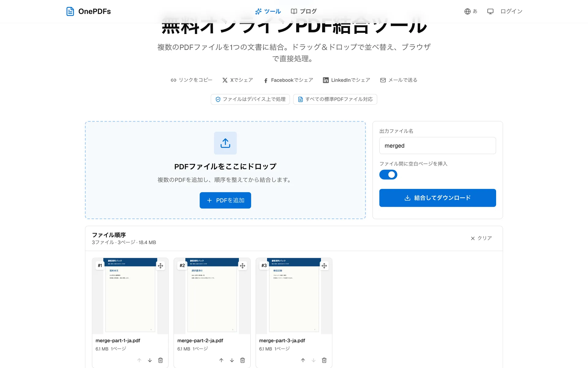Viewport: 588px width, 368px height.
Task: Click 結合してダウンロード button
Action: (438, 198)
